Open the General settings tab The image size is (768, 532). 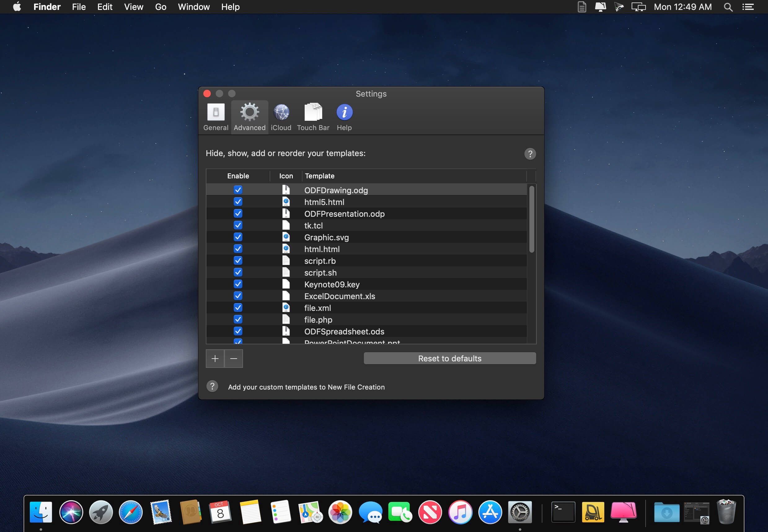215,117
